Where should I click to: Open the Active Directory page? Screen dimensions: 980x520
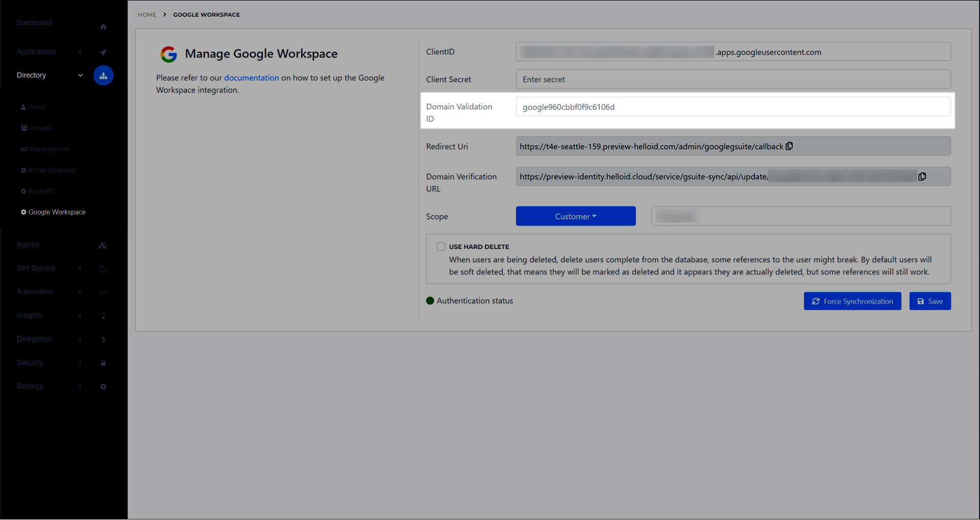click(48, 170)
